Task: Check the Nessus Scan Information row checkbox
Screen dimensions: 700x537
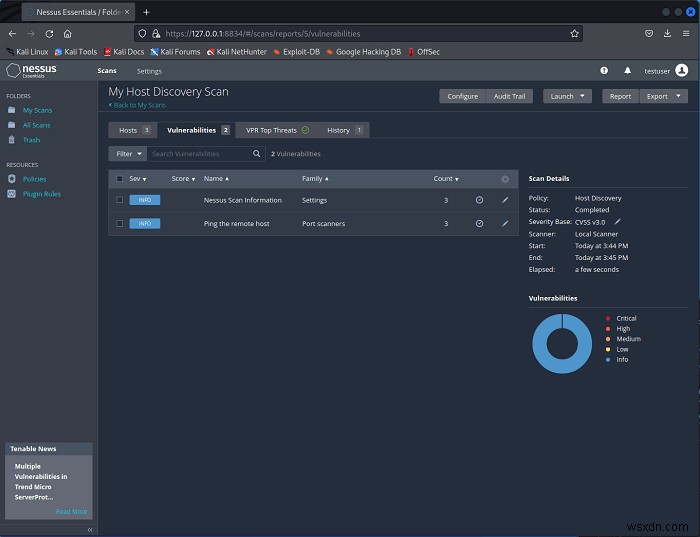Action: (x=119, y=200)
